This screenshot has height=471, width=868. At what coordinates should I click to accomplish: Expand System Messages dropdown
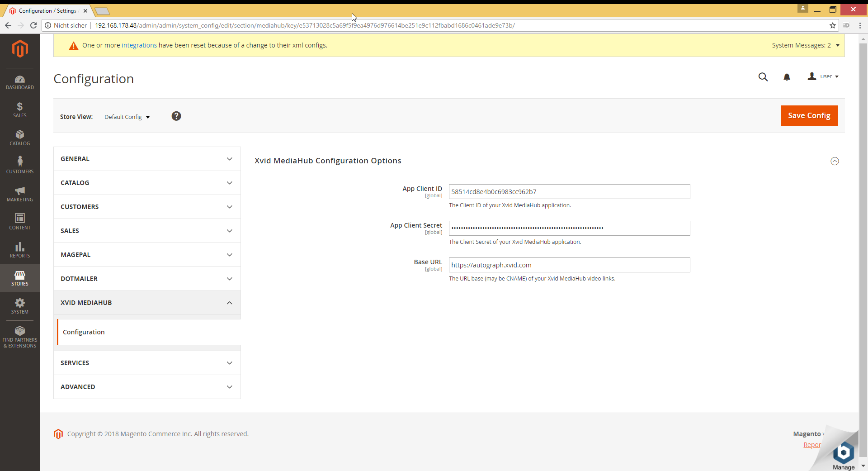tap(806, 45)
